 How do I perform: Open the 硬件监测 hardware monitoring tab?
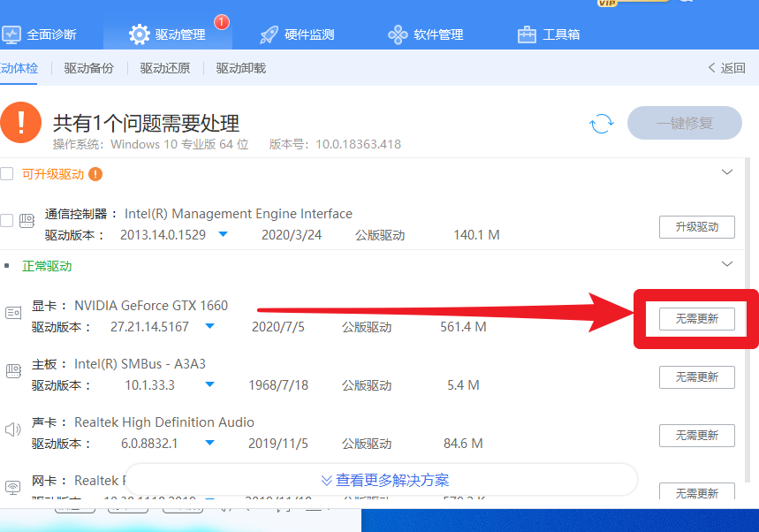[x=297, y=34]
